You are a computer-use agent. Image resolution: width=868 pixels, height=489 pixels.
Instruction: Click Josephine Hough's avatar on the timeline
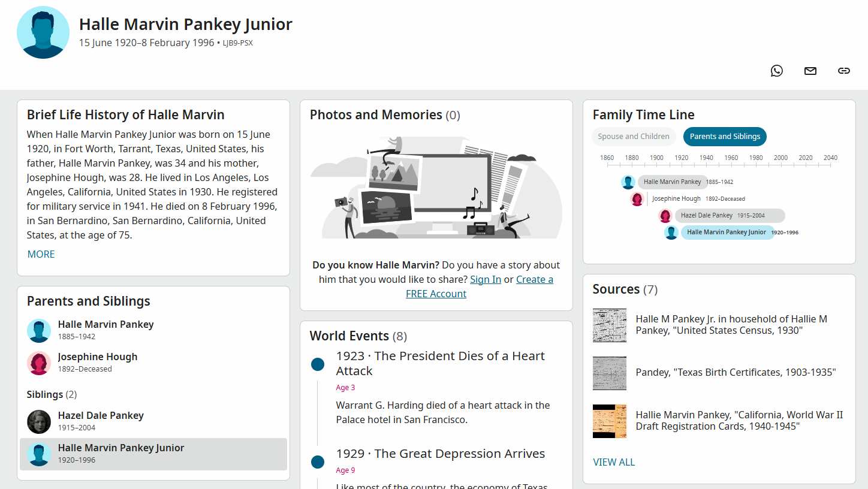[x=637, y=199]
